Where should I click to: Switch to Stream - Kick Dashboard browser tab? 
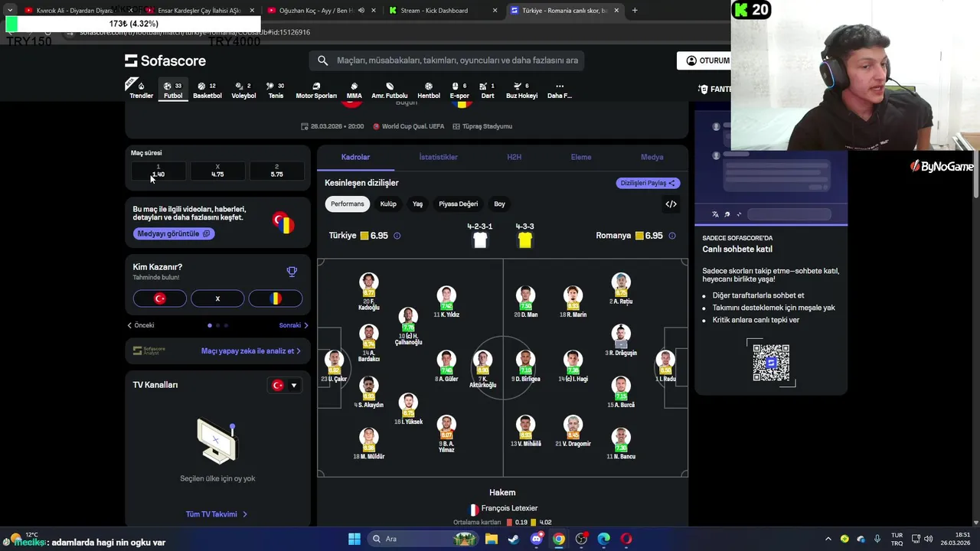pos(443,11)
